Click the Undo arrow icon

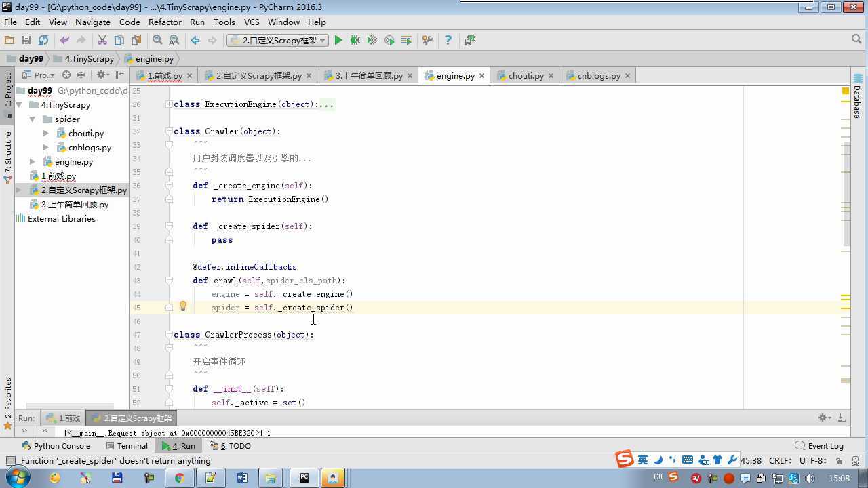pyautogui.click(x=64, y=41)
